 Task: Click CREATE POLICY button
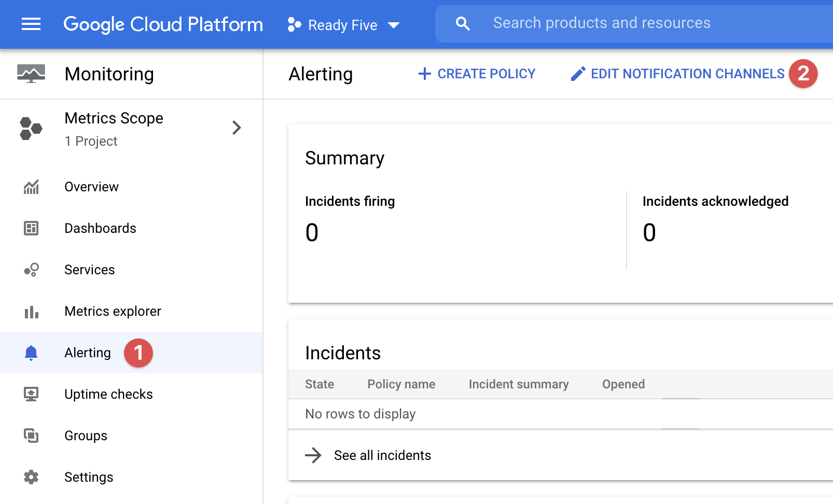[477, 74]
